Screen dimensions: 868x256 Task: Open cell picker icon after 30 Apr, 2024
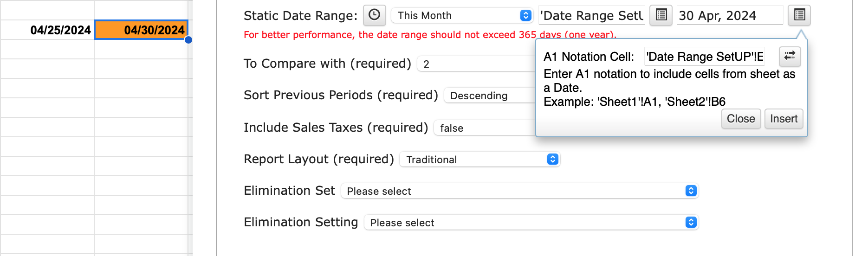click(x=799, y=15)
